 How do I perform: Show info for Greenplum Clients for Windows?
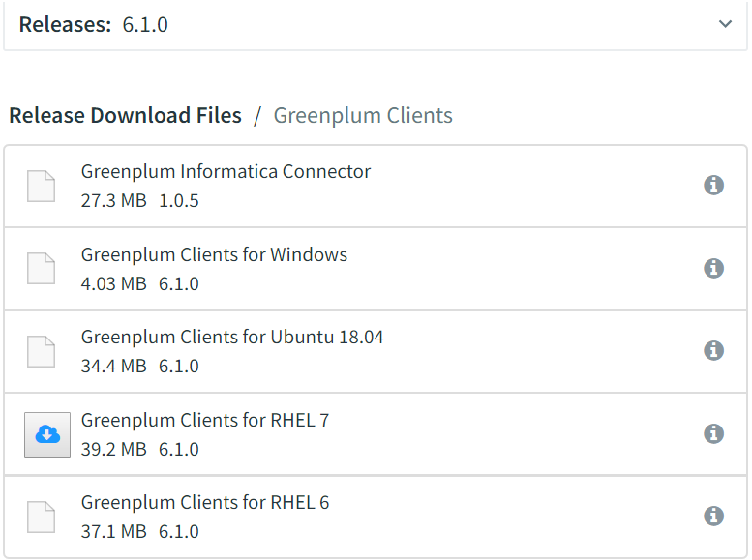pos(713,268)
